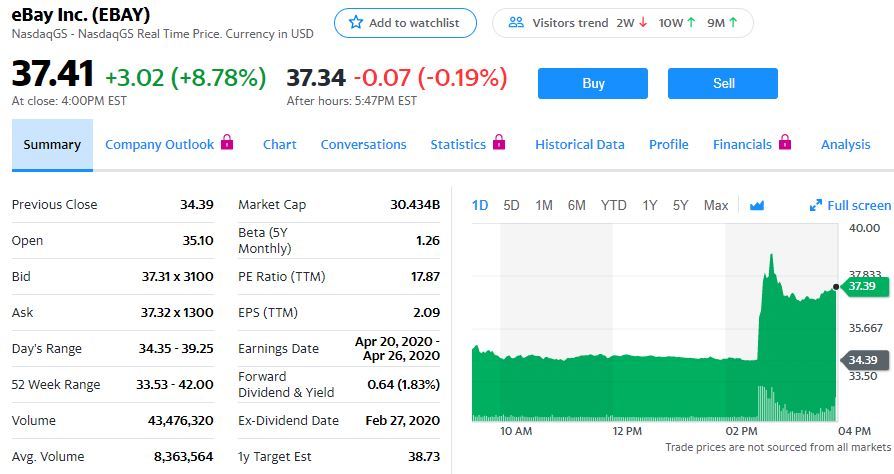894x474 pixels.
Task: Click the Visitors trend label
Action: coord(570,23)
